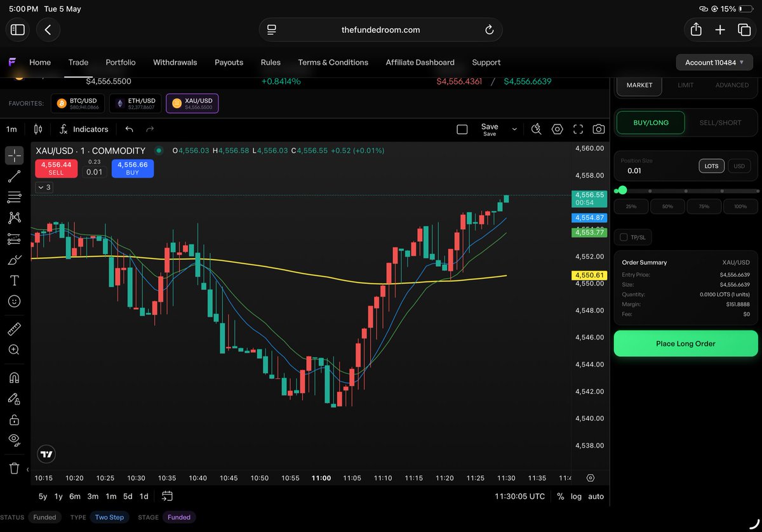Click the blue 4,556.66 BUY button

point(132,168)
